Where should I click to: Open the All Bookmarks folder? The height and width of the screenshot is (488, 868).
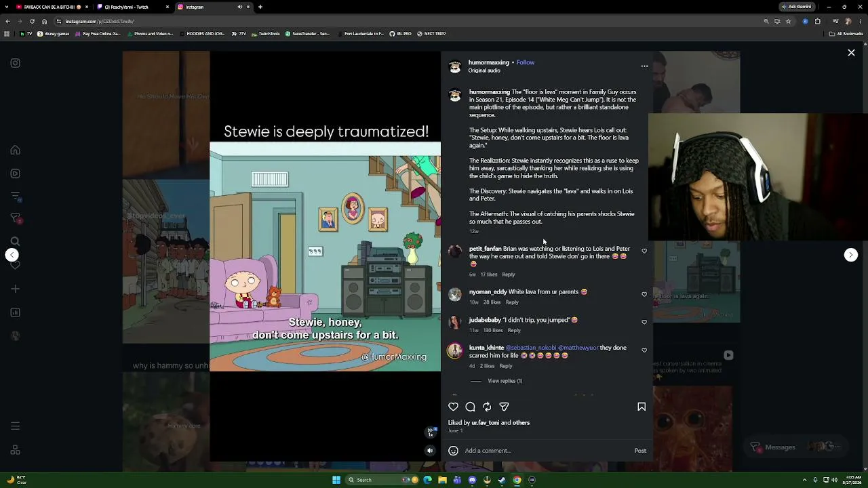[x=848, y=34]
